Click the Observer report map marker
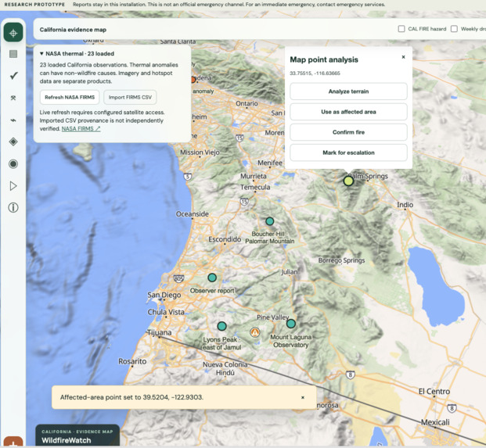486x448 pixels. tap(212, 278)
